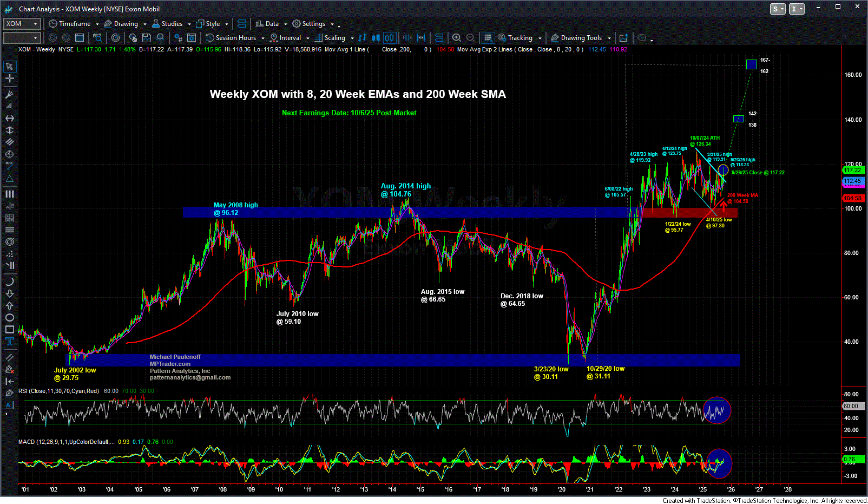Choose the down arrow drawing tool
This screenshot has width=868, height=504.
[x=10, y=294]
